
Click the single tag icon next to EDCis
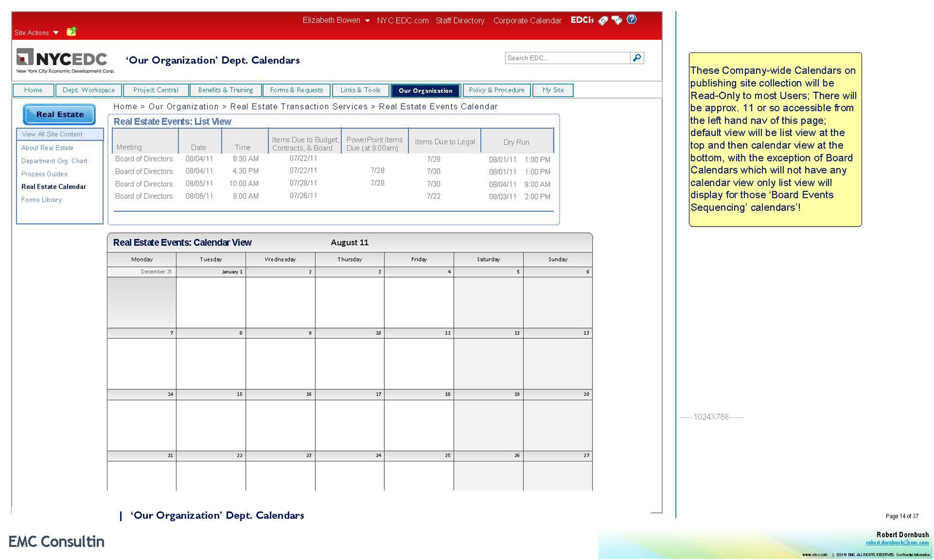[x=603, y=20]
